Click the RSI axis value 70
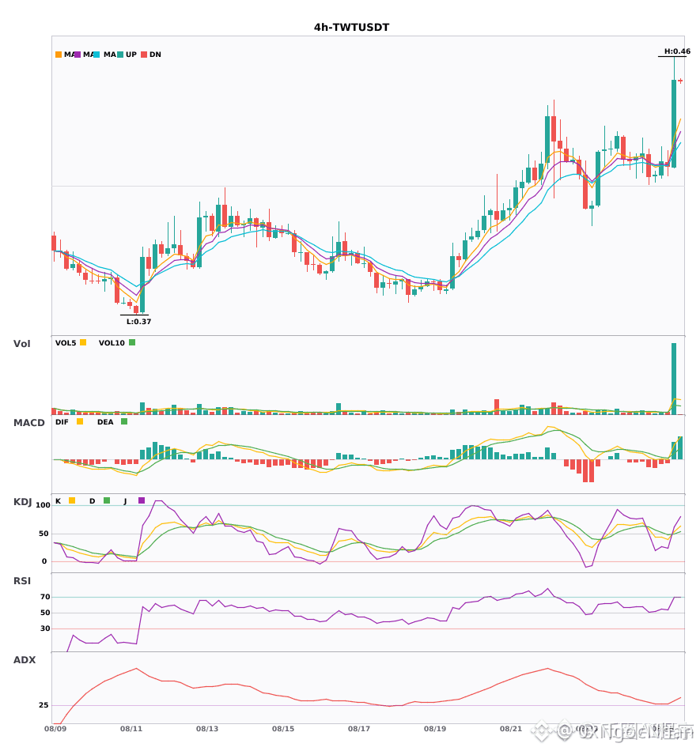This screenshot has height=751, width=700. [45, 597]
